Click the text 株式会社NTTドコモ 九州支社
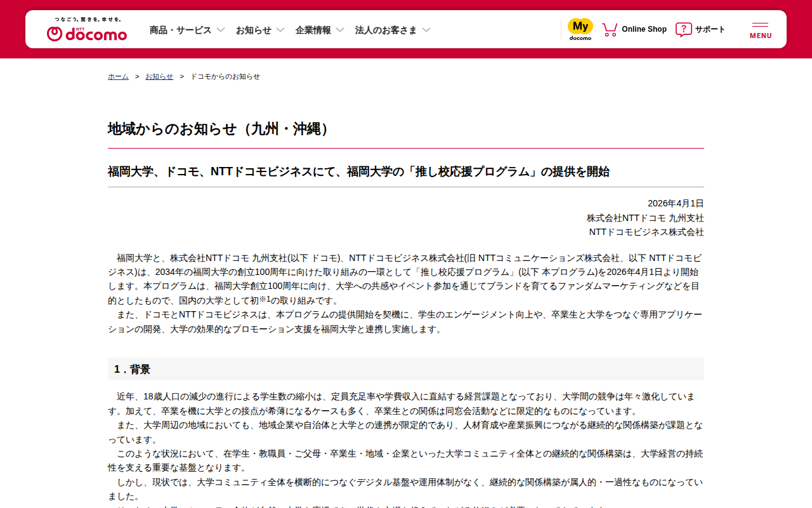 (645, 218)
